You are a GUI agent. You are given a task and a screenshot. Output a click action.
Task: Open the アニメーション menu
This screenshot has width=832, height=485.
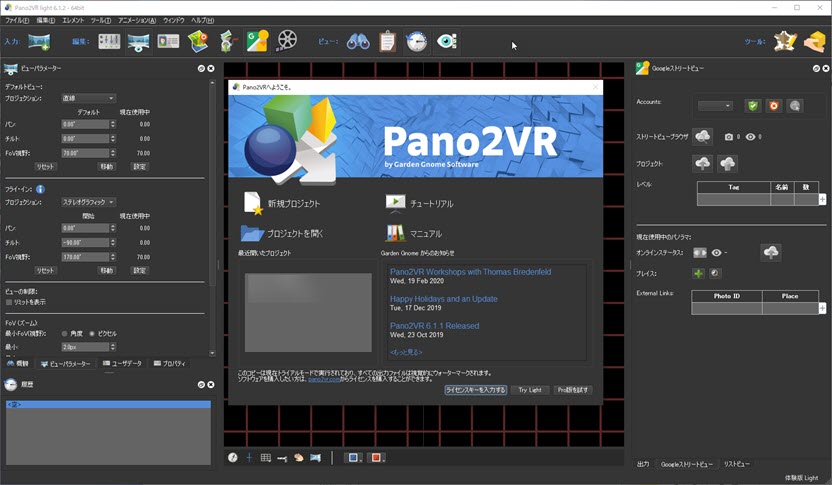click(137, 20)
